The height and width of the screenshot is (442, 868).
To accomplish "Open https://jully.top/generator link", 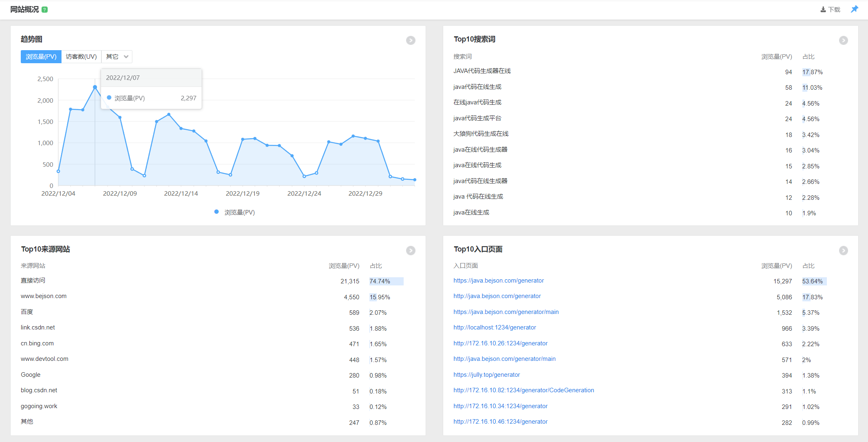I will [x=486, y=375].
